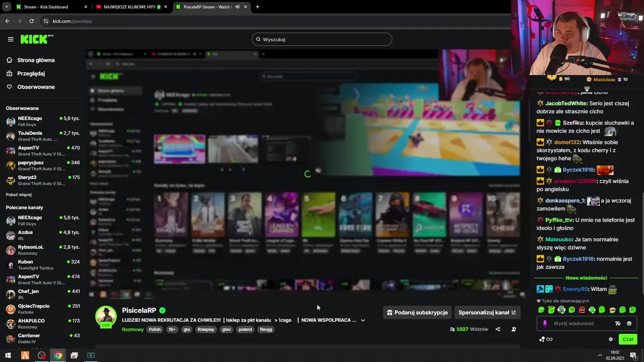Open the hamburger sidebar menu
The height and width of the screenshot is (362, 644).
coord(11,39)
